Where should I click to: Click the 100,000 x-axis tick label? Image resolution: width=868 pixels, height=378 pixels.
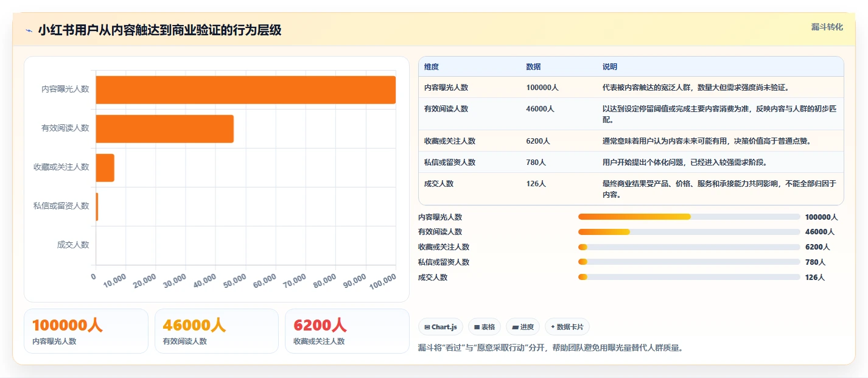click(x=383, y=281)
